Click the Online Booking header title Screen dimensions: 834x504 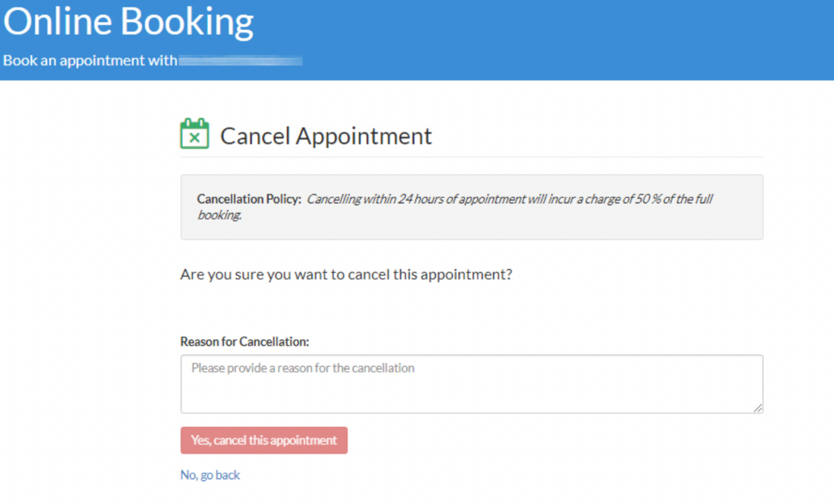click(128, 22)
